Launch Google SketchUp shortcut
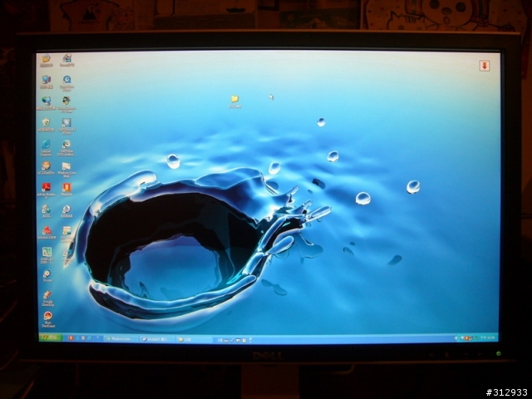This screenshot has width=532, height=399. coord(47,298)
